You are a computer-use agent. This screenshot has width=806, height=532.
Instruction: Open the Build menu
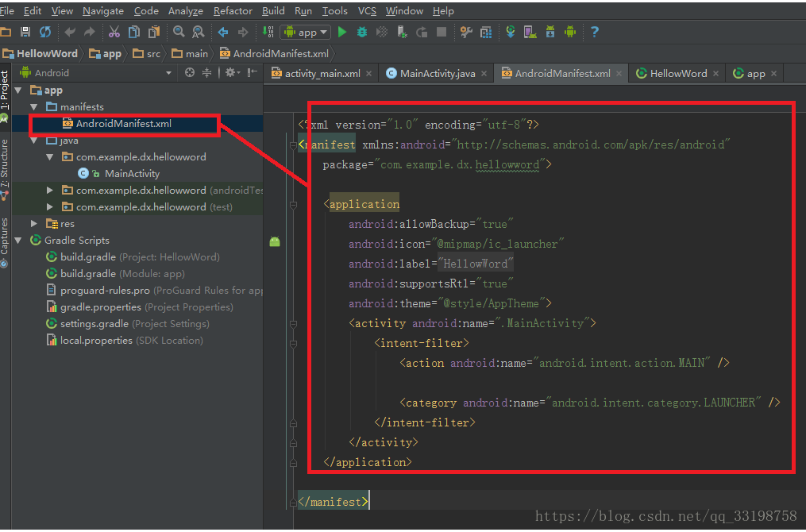pyautogui.click(x=273, y=11)
